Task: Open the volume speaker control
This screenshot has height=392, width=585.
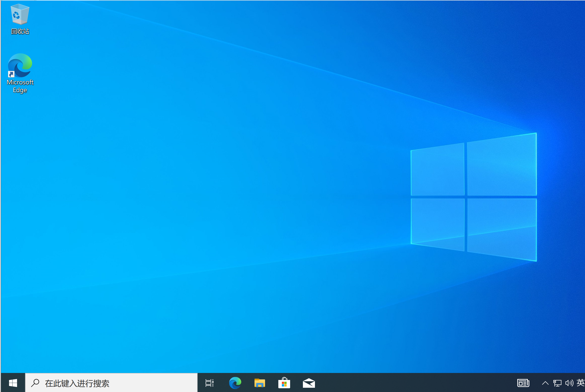Action: (569, 383)
